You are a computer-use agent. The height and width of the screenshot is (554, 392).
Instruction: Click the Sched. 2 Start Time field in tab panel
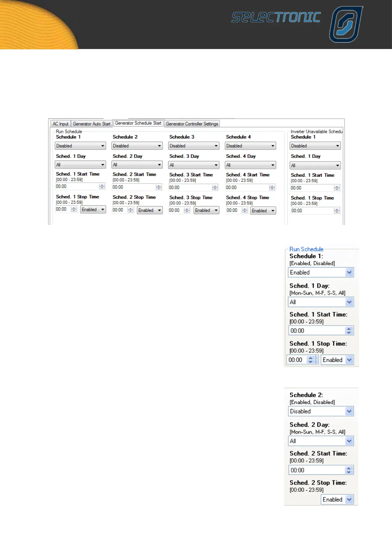coord(134,187)
